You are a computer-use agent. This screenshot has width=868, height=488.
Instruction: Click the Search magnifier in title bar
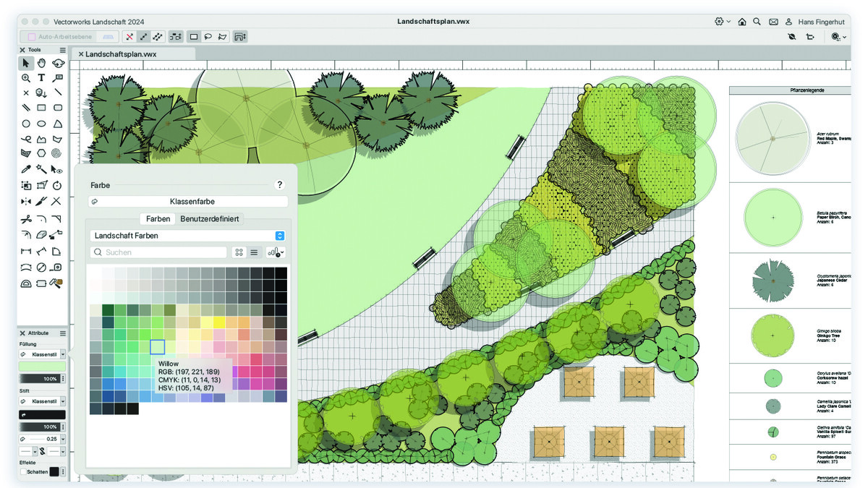pos(757,22)
